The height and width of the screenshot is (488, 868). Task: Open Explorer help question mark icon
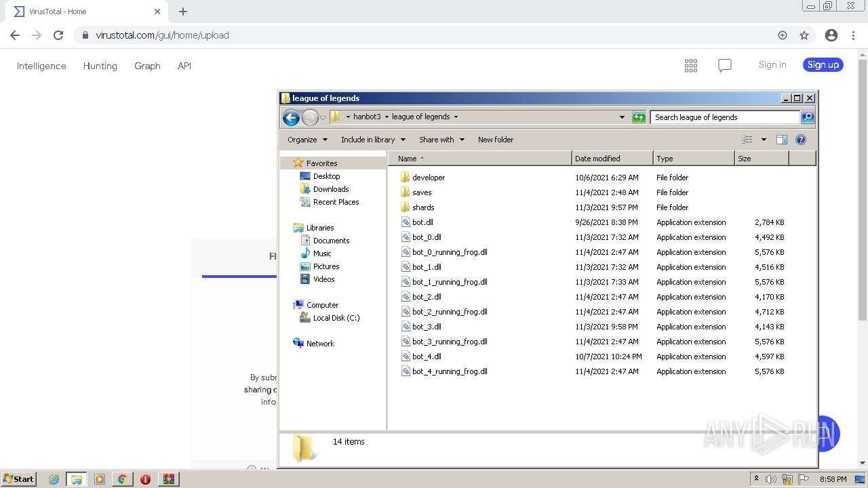pos(801,140)
